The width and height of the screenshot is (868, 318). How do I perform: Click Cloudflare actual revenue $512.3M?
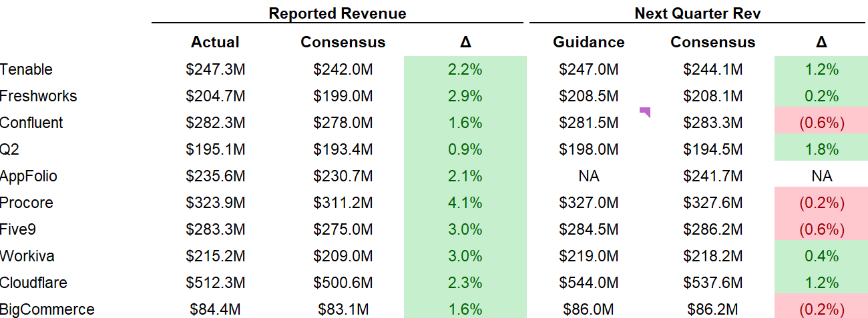point(215,283)
